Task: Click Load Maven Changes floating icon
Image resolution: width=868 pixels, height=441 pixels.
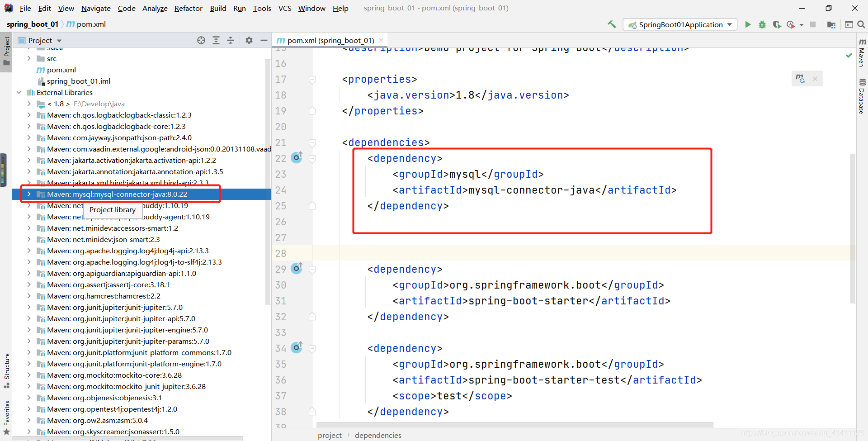Action: (x=800, y=79)
